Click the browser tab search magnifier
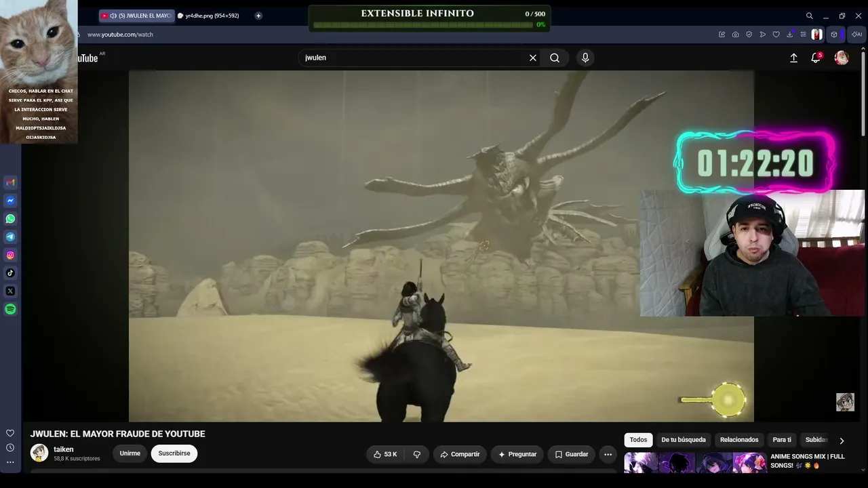Viewport: 868px width, 488px height. [x=809, y=16]
